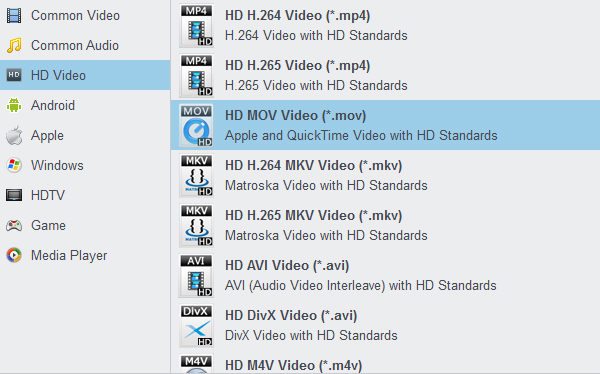
Task: Select HD H.265 MKV Video (*.mkv)
Action: pyautogui.click(x=385, y=225)
